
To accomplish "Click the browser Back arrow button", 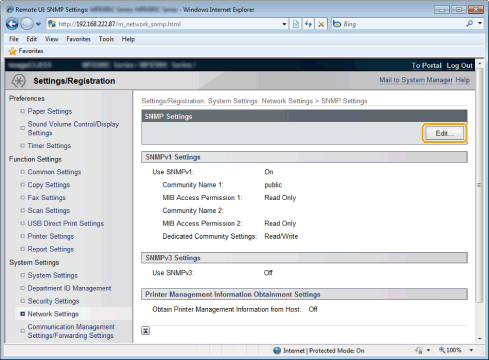I will tap(12, 24).
